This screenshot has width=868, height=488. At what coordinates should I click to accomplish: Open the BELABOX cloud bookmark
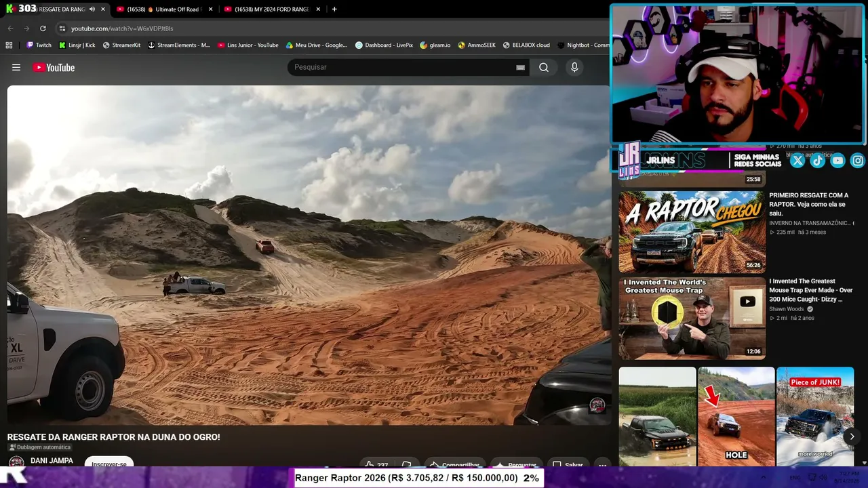tap(526, 45)
